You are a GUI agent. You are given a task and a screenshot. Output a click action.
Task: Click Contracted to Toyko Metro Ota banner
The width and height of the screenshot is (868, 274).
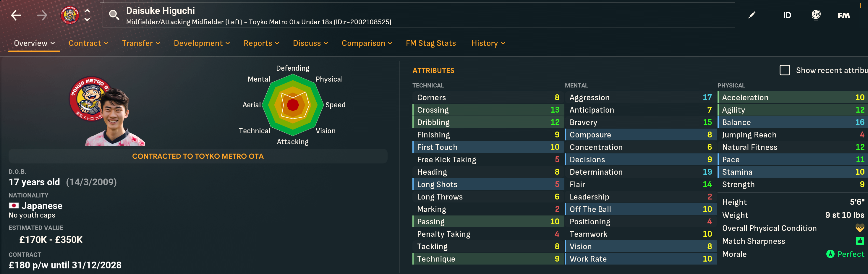tap(198, 156)
